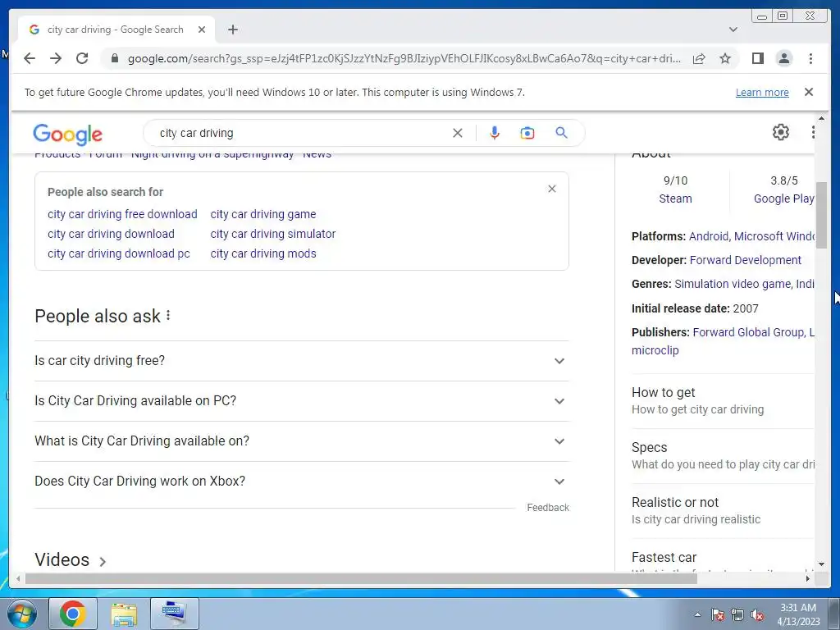Open the Windows Start menu
This screenshot has height=630, width=840.
tap(21, 614)
